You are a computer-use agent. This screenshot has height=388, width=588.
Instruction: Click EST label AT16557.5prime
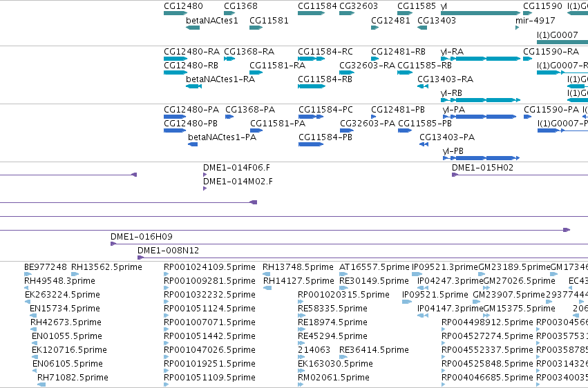click(374, 267)
